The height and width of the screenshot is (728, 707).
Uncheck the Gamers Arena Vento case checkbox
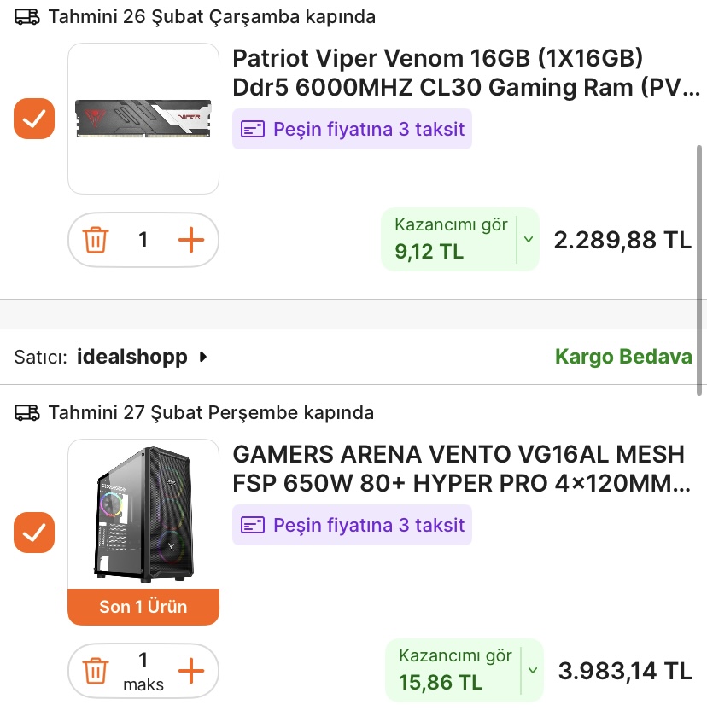[34, 533]
